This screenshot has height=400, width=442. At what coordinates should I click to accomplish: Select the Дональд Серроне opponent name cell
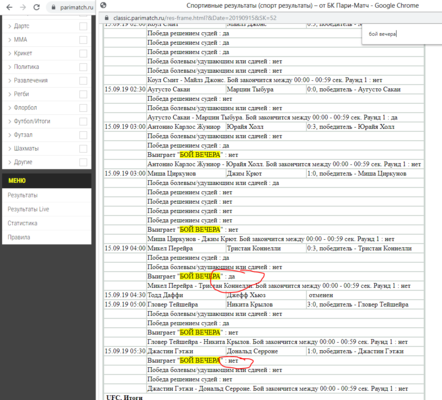click(266, 351)
